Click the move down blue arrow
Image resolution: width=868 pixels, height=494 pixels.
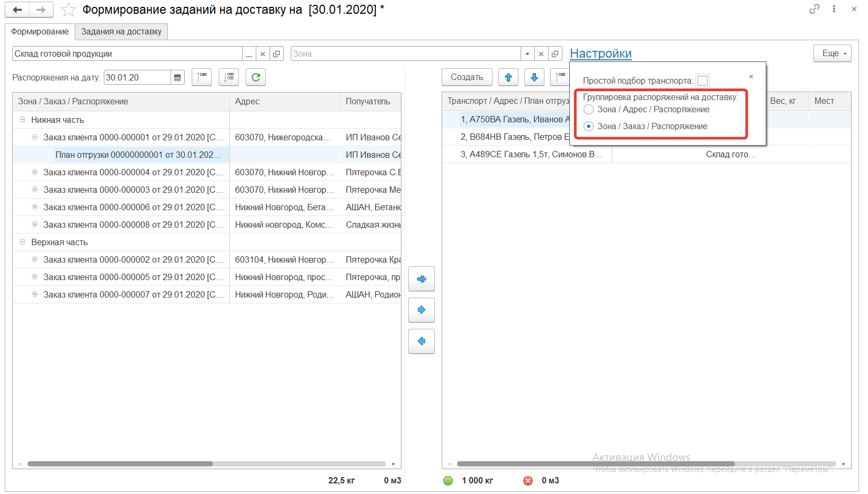pyautogui.click(x=534, y=77)
